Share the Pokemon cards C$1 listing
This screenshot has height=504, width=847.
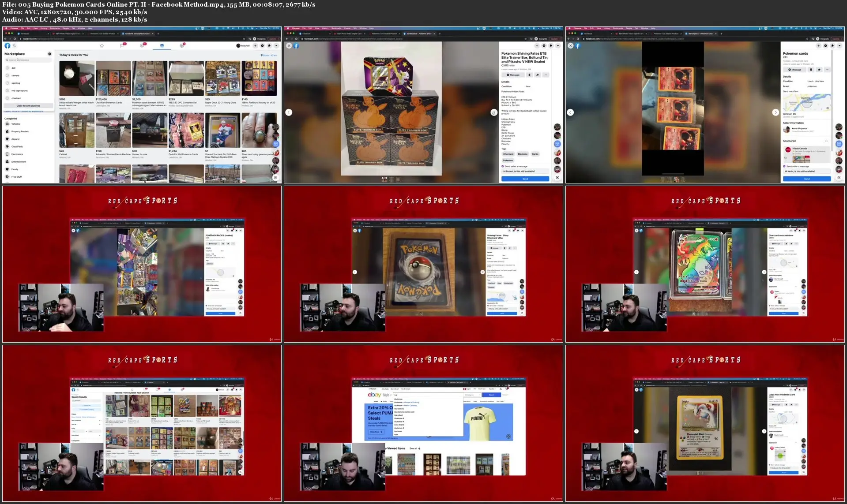pyautogui.click(x=819, y=70)
